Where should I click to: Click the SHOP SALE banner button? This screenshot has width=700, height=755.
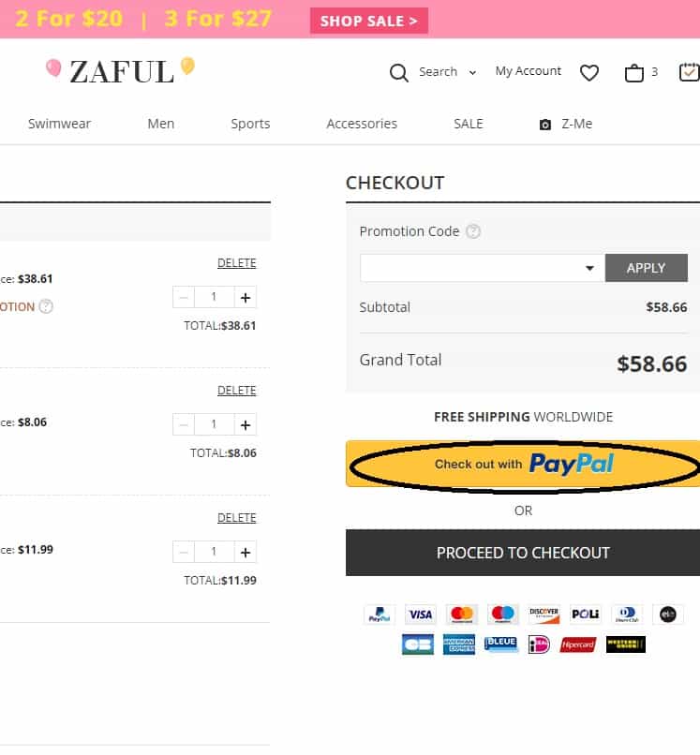[368, 21]
